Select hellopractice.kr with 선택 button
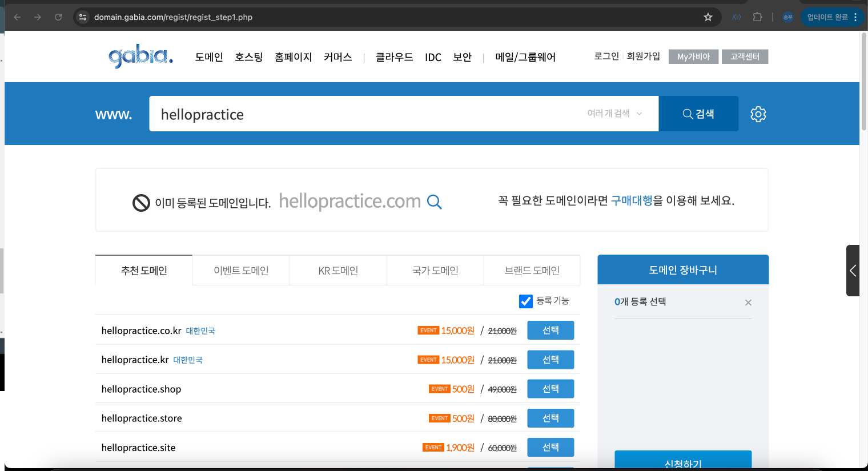The image size is (868, 471). [x=550, y=360]
